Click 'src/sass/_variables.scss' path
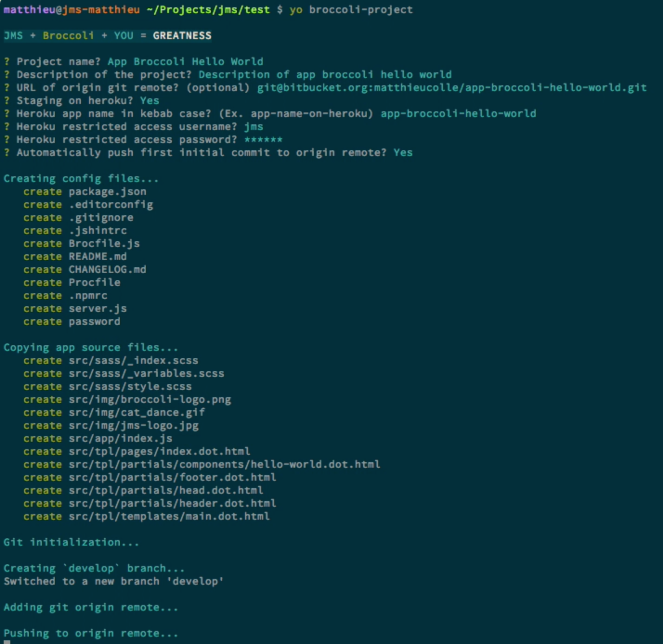This screenshot has height=644, width=663. tap(147, 374)
